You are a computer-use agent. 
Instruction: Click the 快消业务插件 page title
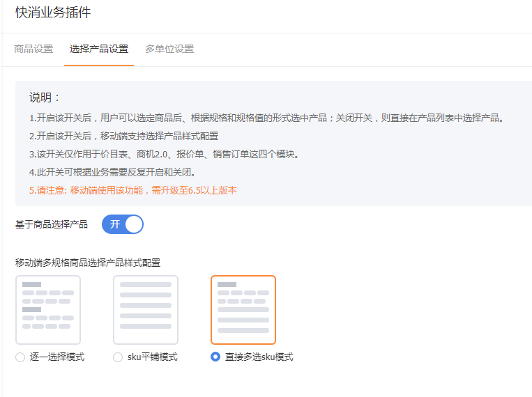[53, 13]
